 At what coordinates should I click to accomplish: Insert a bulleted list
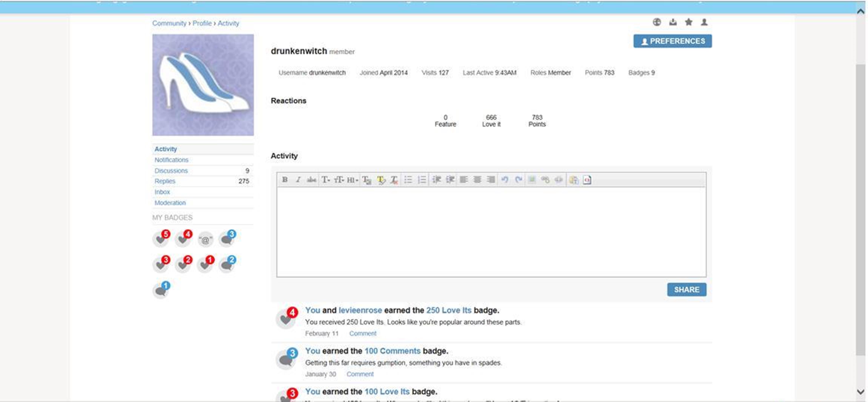pyautogui.click(x=408, y=180)
